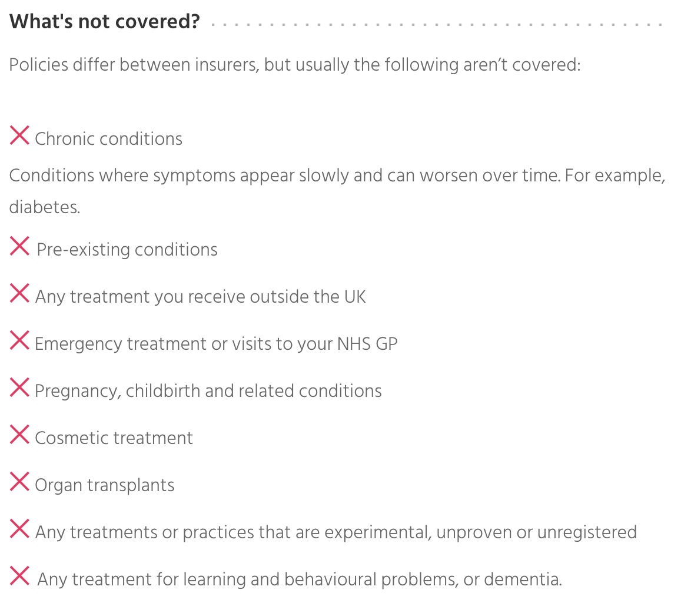Viewport: 691px width, 616px height.
Task: Click the "What's not covered?" heading
Action: (x=105, y=22)
